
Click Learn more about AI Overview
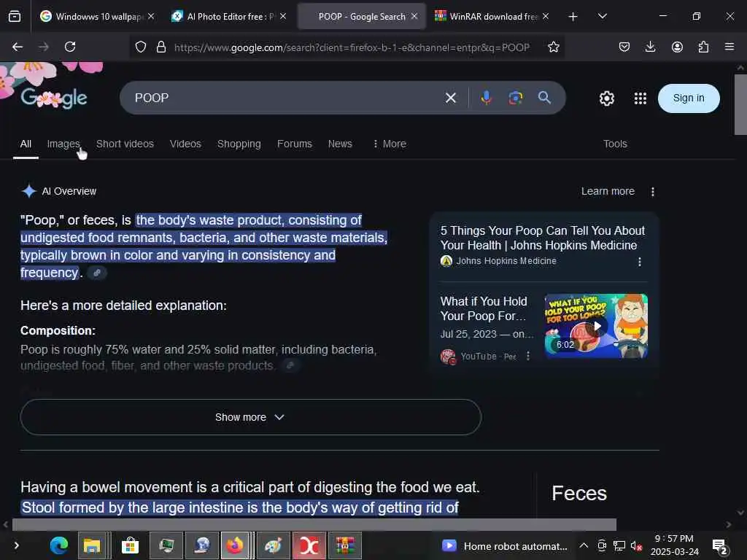pyautogui.click(x=608, y=192)
